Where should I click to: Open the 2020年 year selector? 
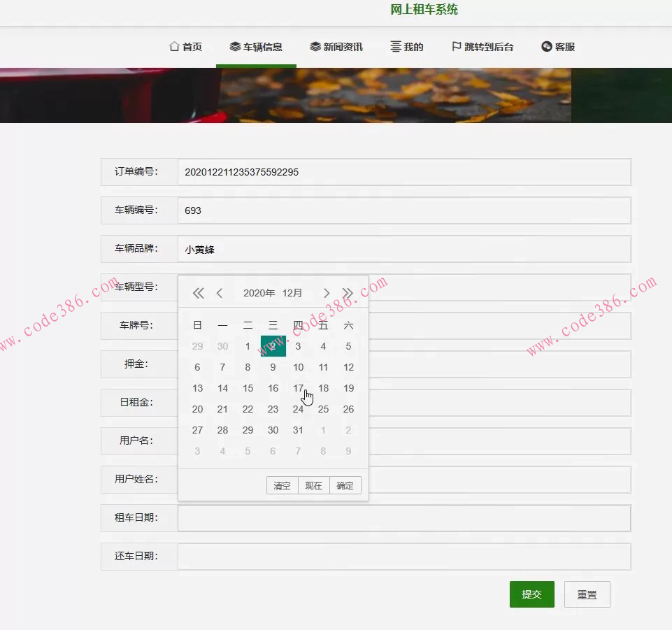pos(259,293)
